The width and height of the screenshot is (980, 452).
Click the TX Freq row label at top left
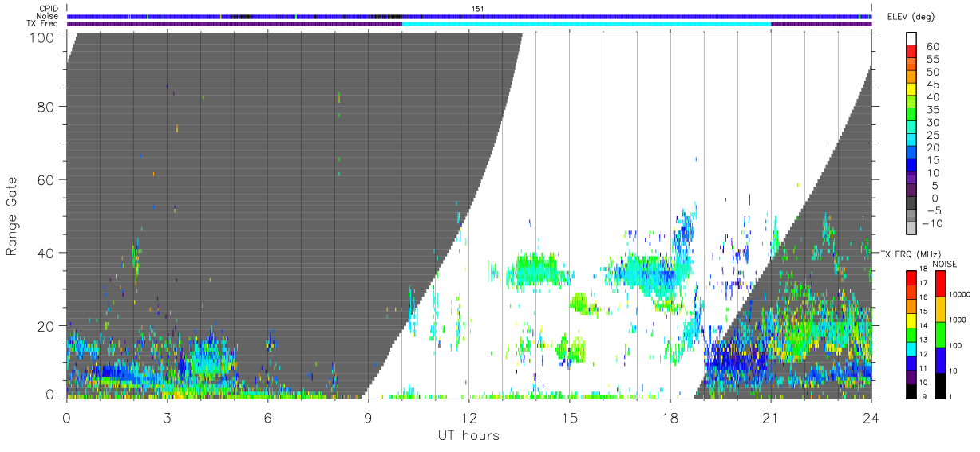(43, 24)
